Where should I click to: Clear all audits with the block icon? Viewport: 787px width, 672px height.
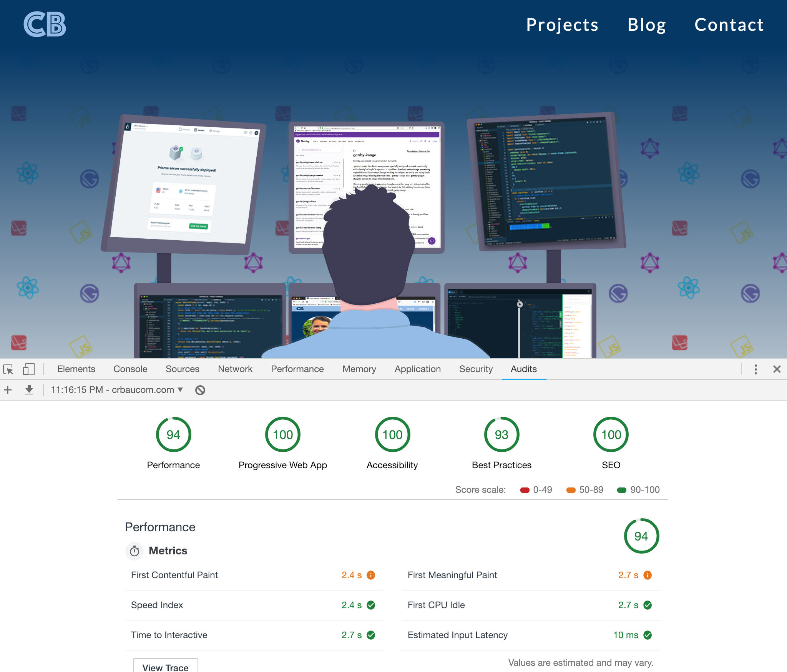(x=200, y=389)
